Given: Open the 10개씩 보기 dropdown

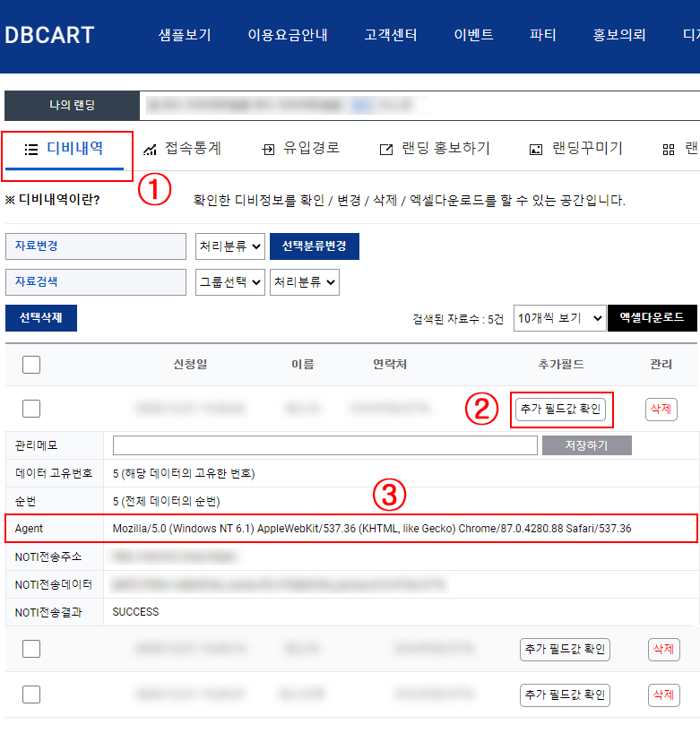Looking at the screenshot, I should 560,318.
